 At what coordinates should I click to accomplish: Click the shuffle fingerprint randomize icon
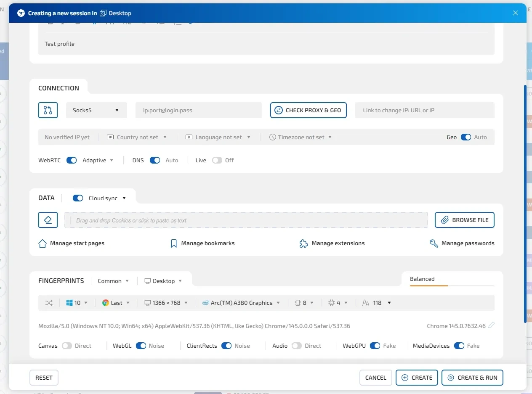pyautogui.click(x=49, y=303)
